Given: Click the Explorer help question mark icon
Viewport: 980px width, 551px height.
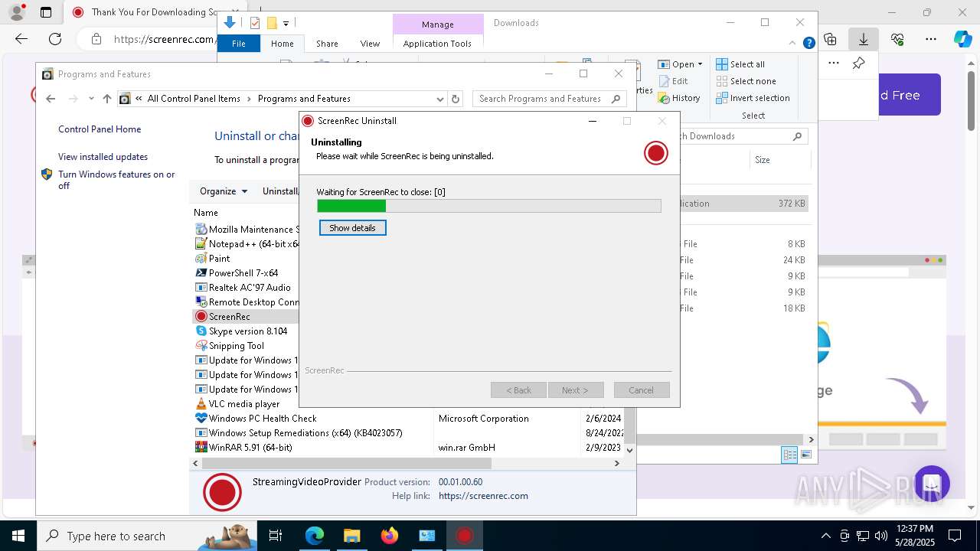Looking at the screenshot, I should tap(808, 44).
